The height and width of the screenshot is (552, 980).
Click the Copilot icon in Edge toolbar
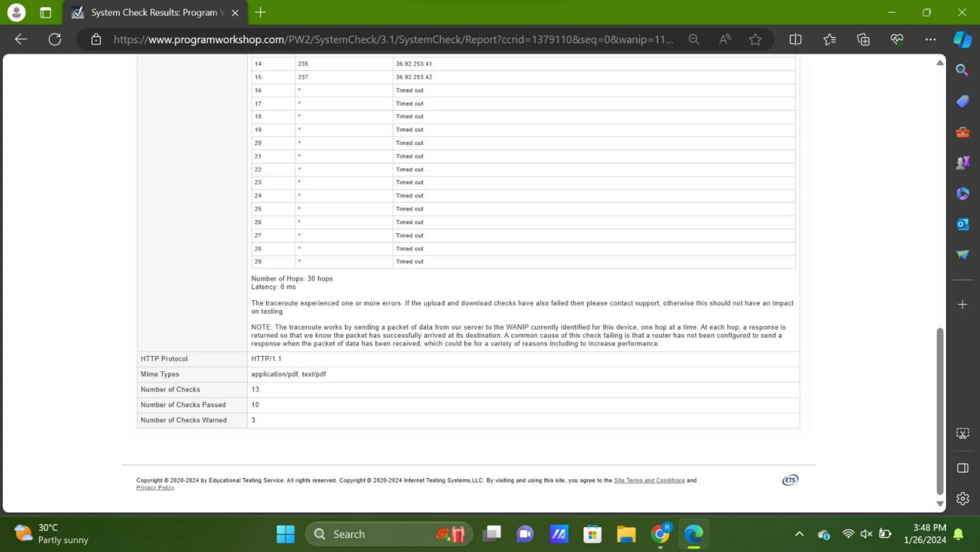point(962,39)
